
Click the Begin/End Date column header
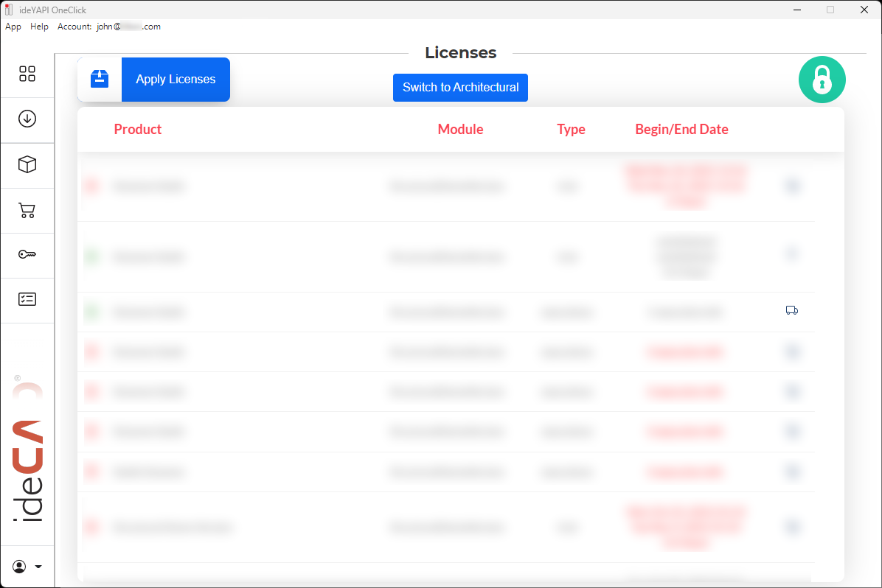681,129
